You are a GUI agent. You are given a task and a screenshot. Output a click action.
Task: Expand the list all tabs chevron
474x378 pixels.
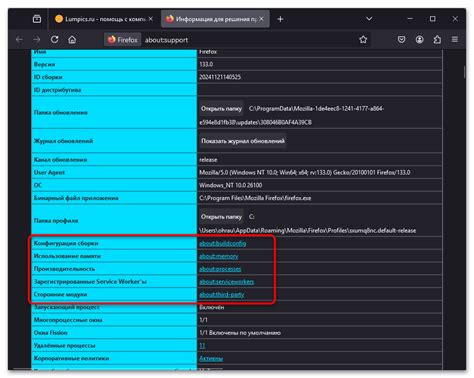[x=369, y=19]
